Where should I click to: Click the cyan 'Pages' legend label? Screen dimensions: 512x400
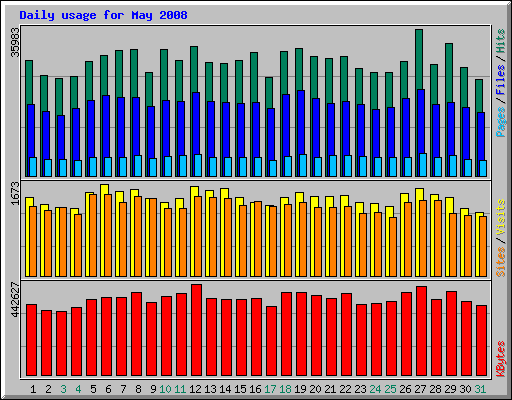tap(501, 122)
